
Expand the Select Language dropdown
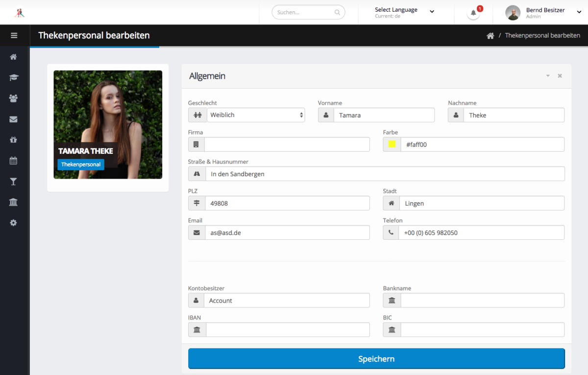click(404, 12)
